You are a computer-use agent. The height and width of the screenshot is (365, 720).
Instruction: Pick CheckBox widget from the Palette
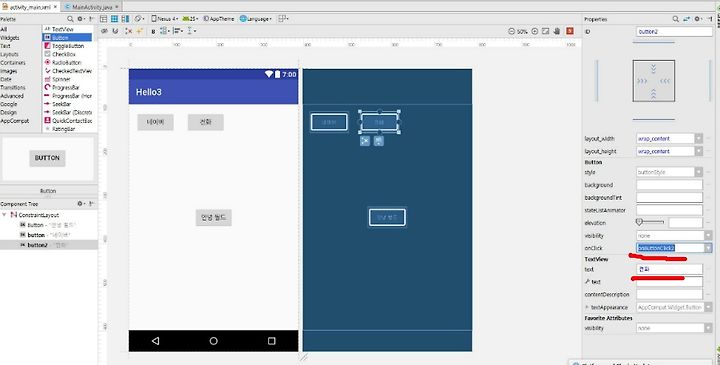64,54
